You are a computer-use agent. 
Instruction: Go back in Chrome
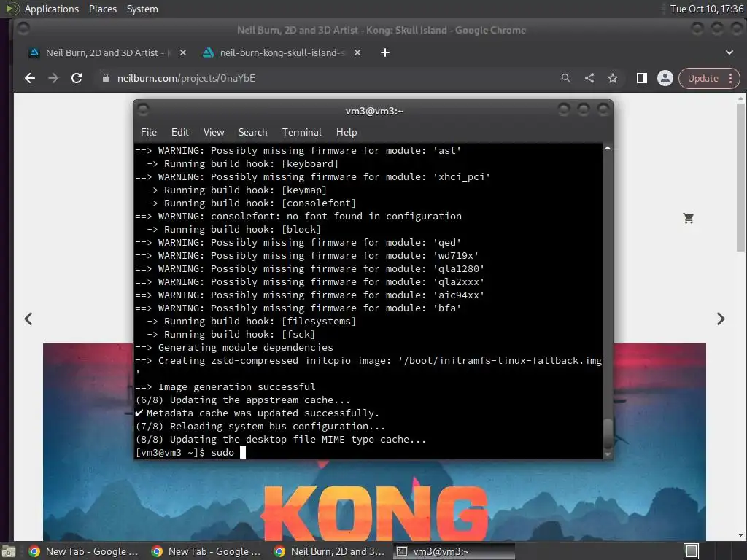[29, 78]
